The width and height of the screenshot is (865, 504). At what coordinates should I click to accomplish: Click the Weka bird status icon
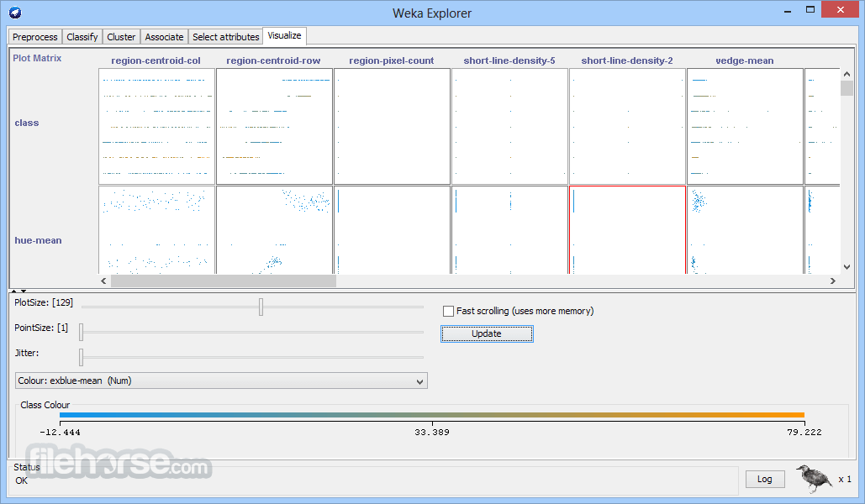click(814, 478)
